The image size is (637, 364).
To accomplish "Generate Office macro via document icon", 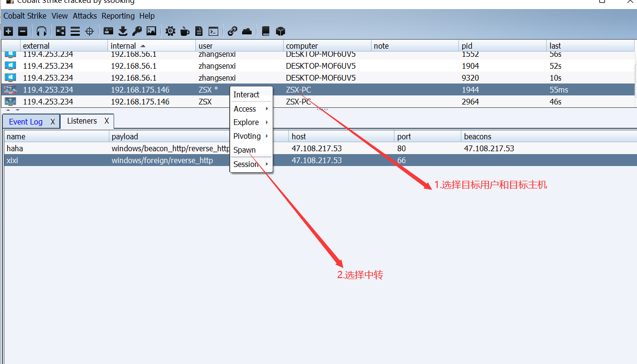I will [199, 31].
